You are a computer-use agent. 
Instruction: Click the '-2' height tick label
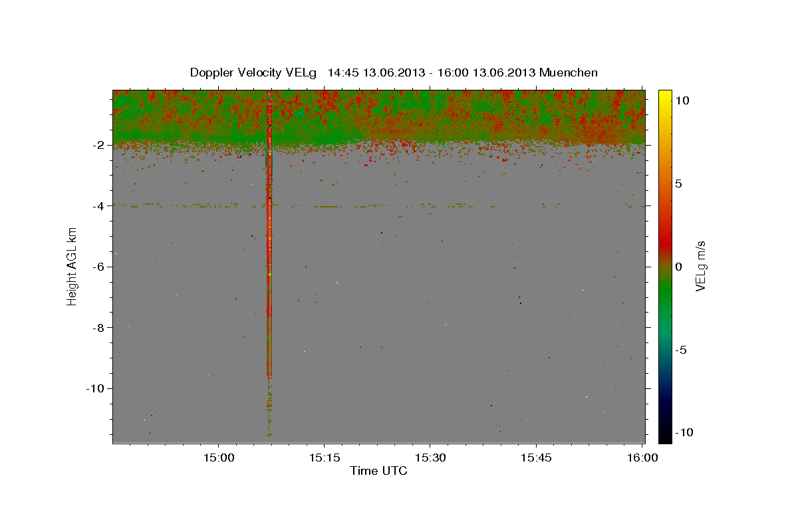pos(99,145)
